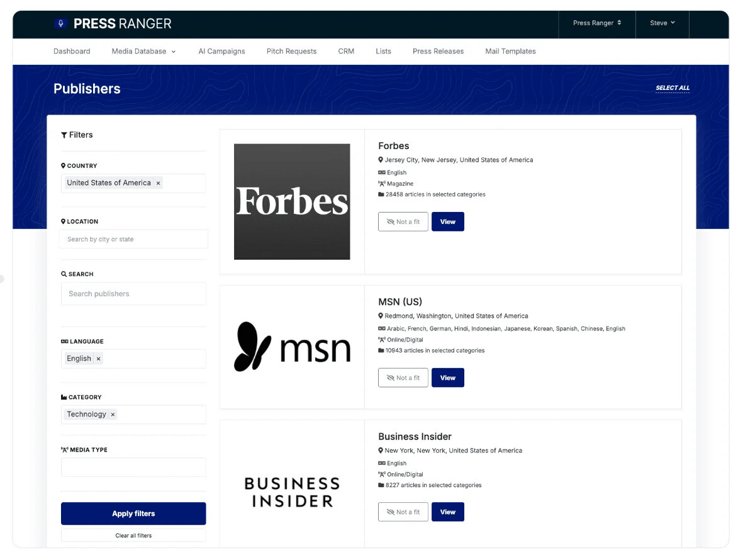This screenshot has height=560, width=743.
Task: Remove the Technology category filter tag
Action: [x=113, y=415]
